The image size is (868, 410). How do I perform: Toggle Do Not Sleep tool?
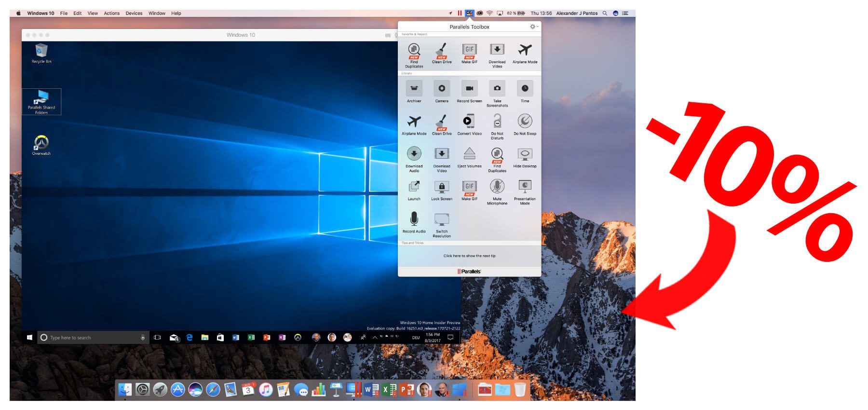pos(525,124)
